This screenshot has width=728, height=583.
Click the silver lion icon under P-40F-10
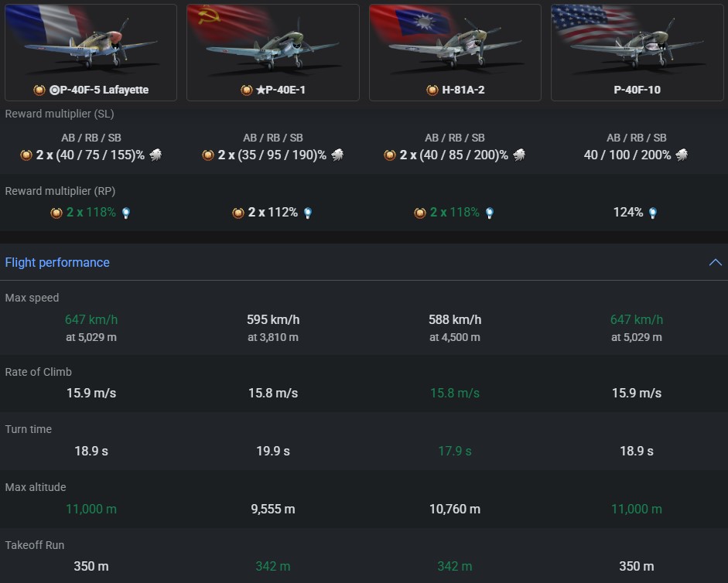point(682,155)
